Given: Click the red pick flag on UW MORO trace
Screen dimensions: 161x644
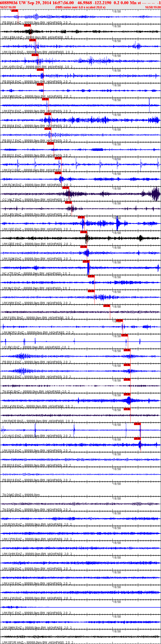Looking at the screenshot, I should 119,321.
